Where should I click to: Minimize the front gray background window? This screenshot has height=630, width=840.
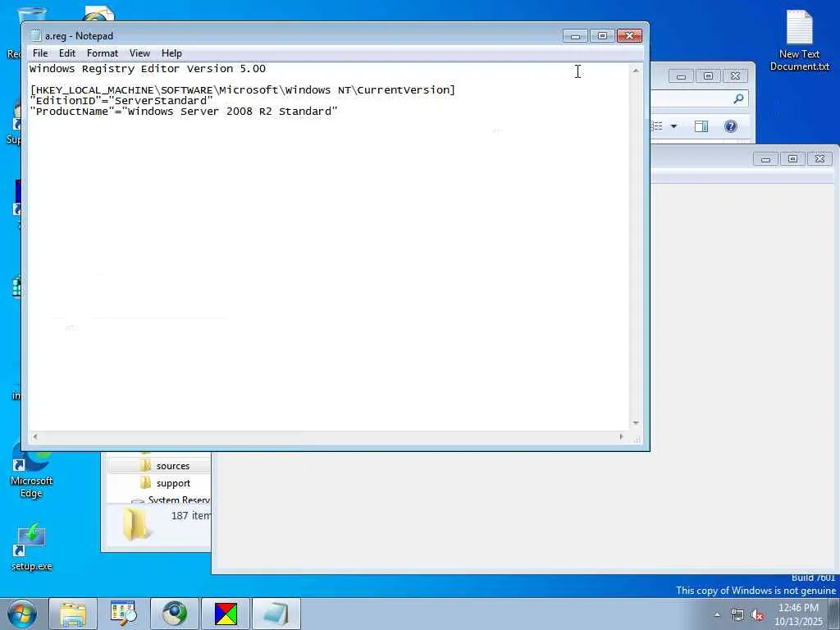pyautogui.click(x=765, y=158)
